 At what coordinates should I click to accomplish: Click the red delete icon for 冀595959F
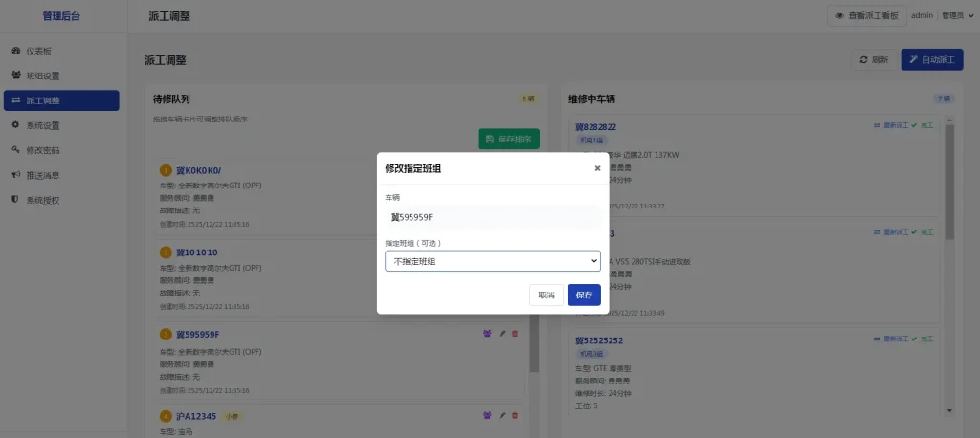point(515,334)
